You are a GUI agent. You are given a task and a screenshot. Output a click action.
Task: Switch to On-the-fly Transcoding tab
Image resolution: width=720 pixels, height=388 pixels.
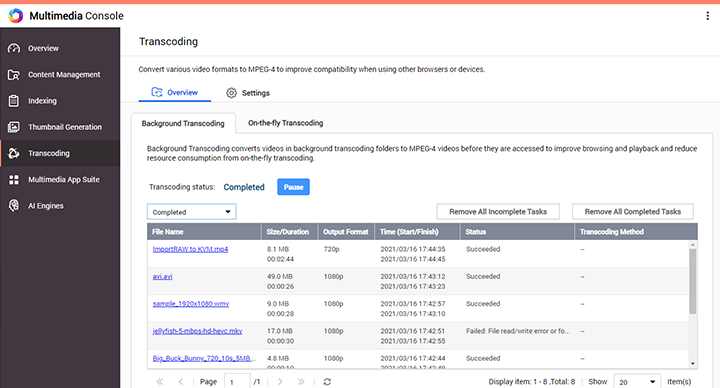[x=286, y=123]
